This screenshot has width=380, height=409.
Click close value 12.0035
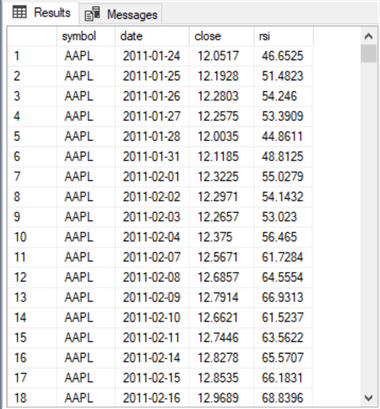click(222, 136)
